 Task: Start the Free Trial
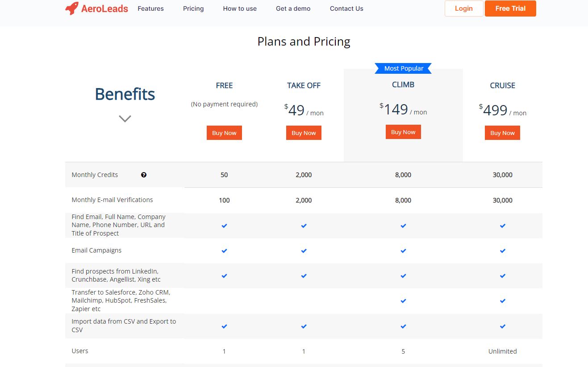click(510, 8)
